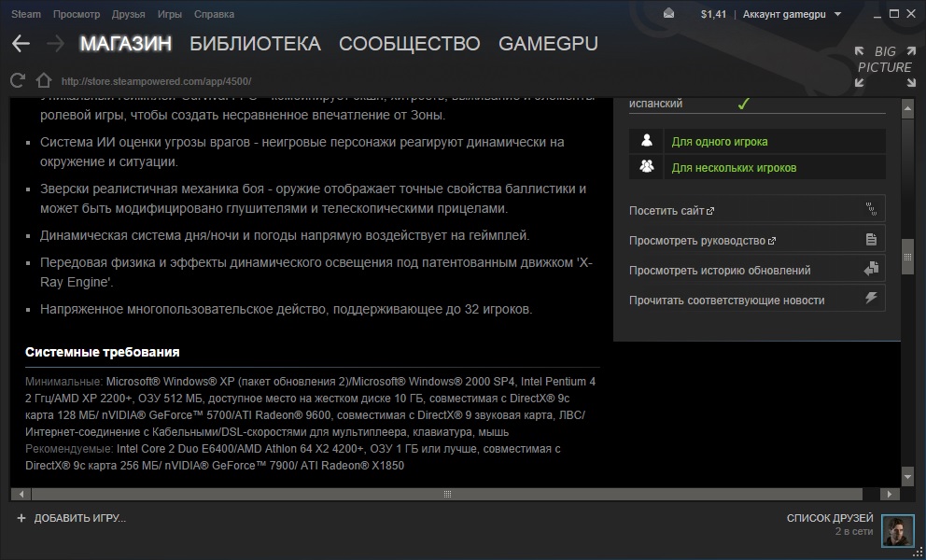Image resolution: width=926 pixels, height=560 pixels.
Task: Open the Игры menu
Action: (x=170, y=14)
